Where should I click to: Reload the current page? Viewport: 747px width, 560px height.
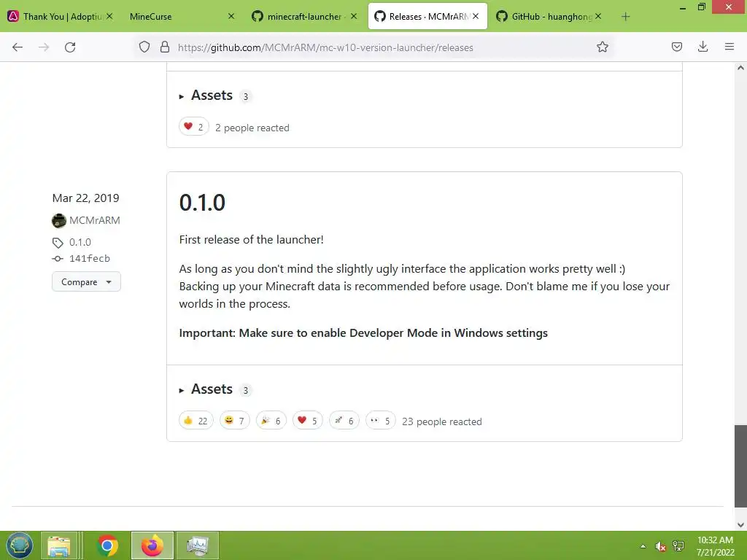[70, 47]
